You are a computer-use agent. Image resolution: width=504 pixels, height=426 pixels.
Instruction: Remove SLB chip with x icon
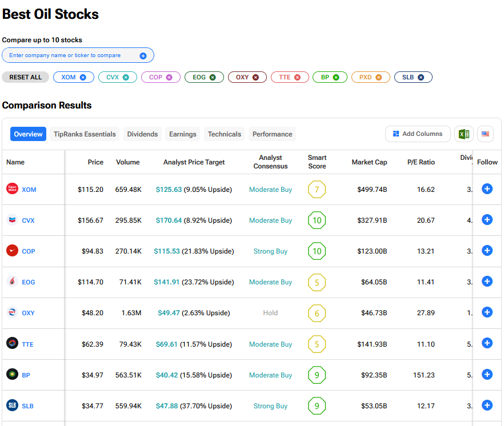[x=421, y=78]
